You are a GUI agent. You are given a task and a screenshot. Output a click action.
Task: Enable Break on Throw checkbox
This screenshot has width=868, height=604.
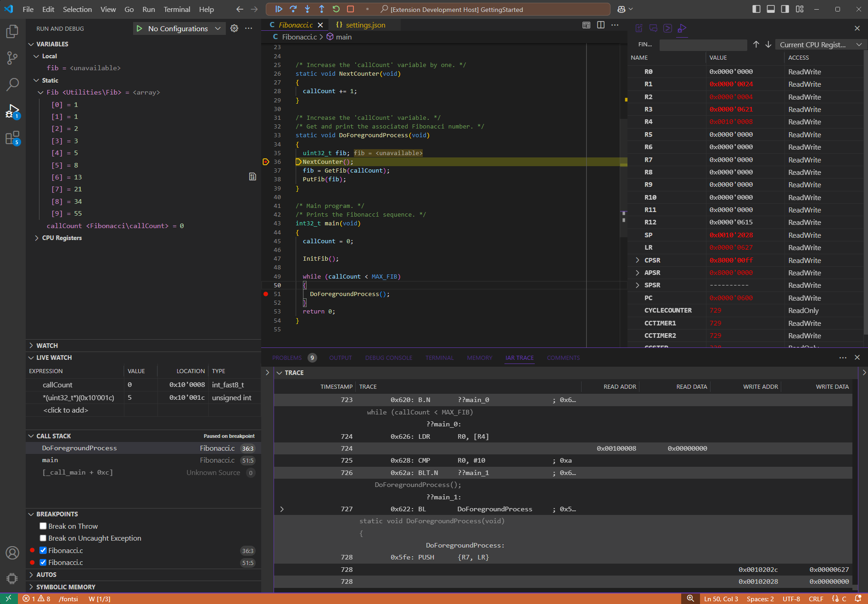coord(43,526)
